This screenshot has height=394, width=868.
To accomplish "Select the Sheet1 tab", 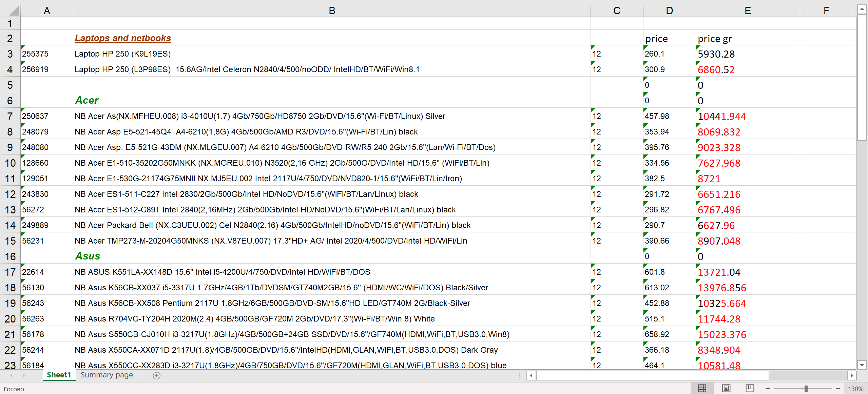I will coord(59,375).
